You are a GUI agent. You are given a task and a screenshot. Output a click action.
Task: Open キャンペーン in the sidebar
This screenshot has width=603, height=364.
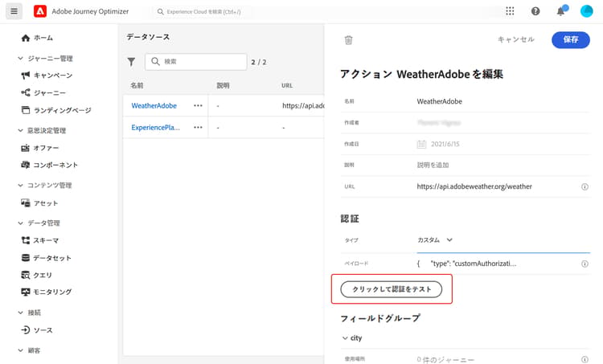tap(53, 75)
